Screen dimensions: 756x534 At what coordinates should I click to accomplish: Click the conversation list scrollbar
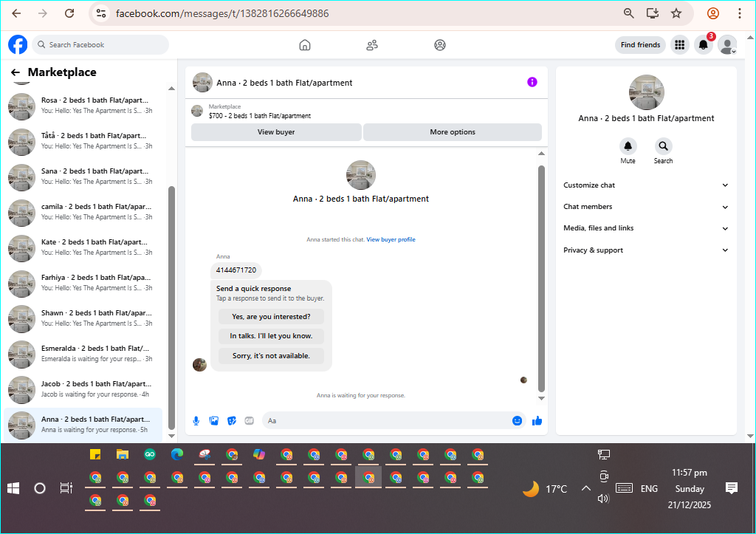171,308
